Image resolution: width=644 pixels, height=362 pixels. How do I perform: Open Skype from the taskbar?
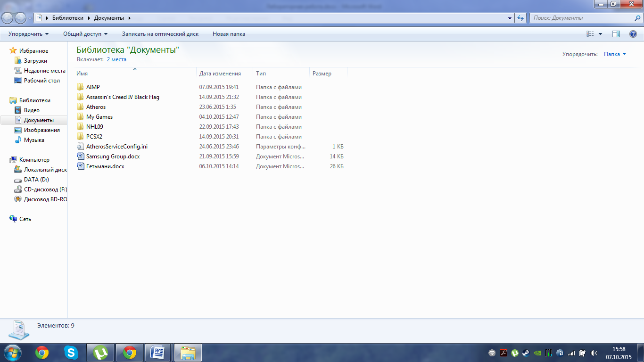pyautogui.click(x=71, y=353)
